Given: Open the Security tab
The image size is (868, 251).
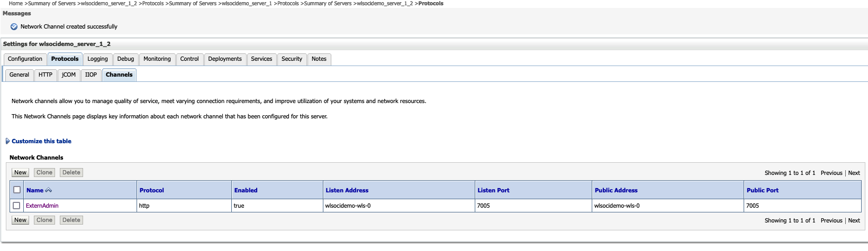Looking at the screenshot, I should pos(292,59).
